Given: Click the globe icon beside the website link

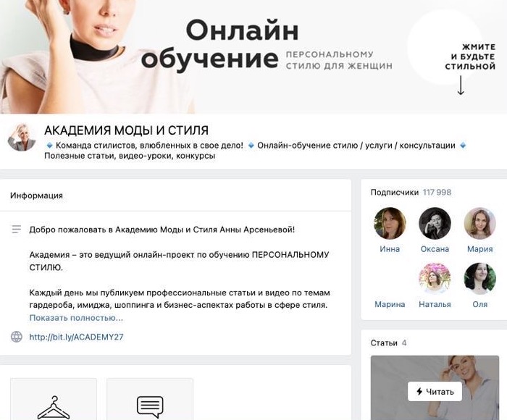Looking at the screenshot, I should tap(17, 337).
